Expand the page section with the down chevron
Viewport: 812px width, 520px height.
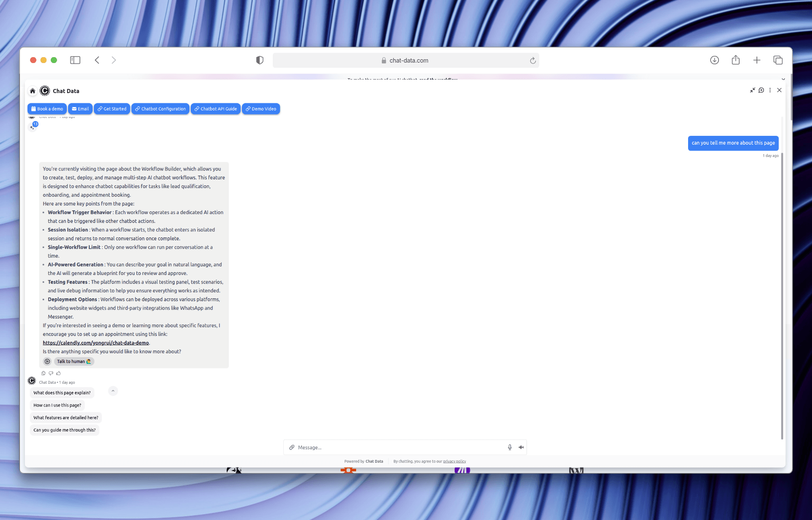click(x=783, y=79)
